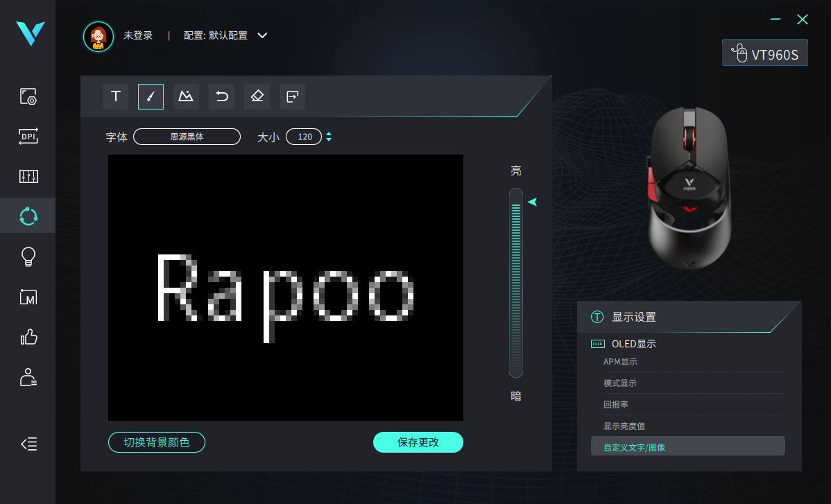Open the image import tool
This screenshot has width=831, height=504.
point(186,96)
